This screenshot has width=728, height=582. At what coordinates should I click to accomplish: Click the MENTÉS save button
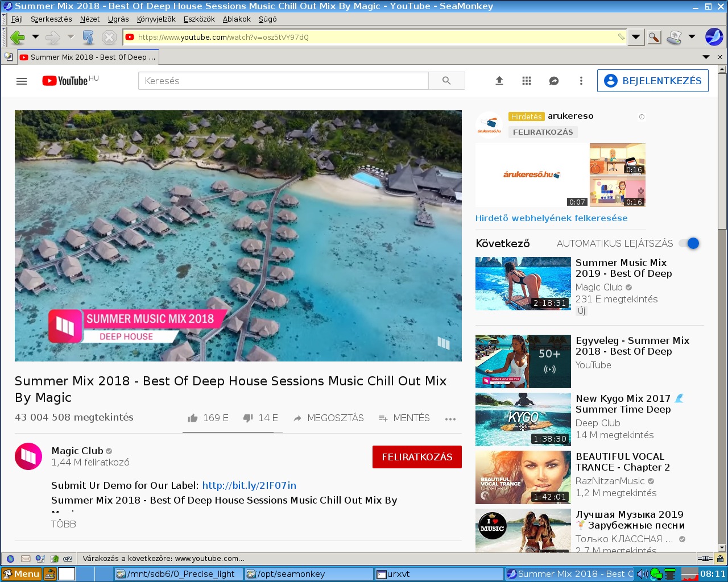tap(404, 418)
